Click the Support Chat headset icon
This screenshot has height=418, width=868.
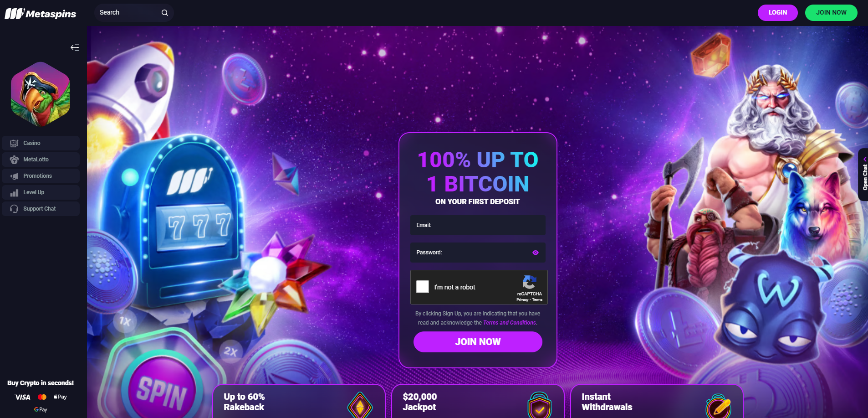coord(15,209)
